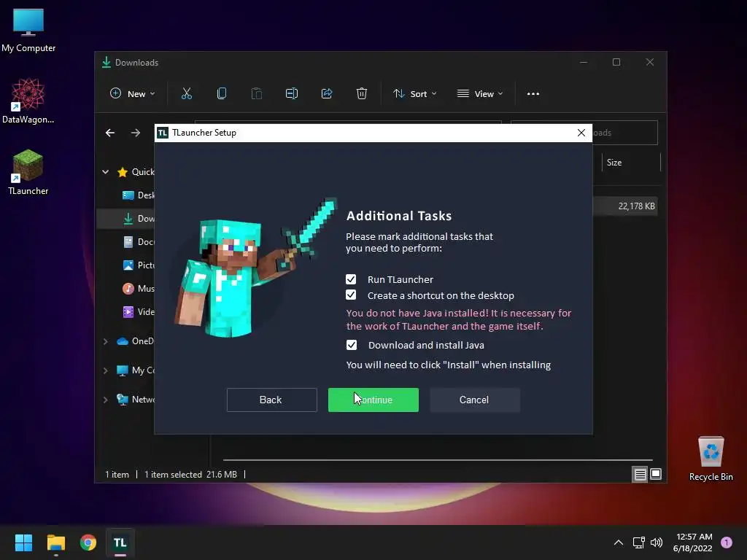
Task: Show hidden tray icons chevron
Action: click(619, 542)
